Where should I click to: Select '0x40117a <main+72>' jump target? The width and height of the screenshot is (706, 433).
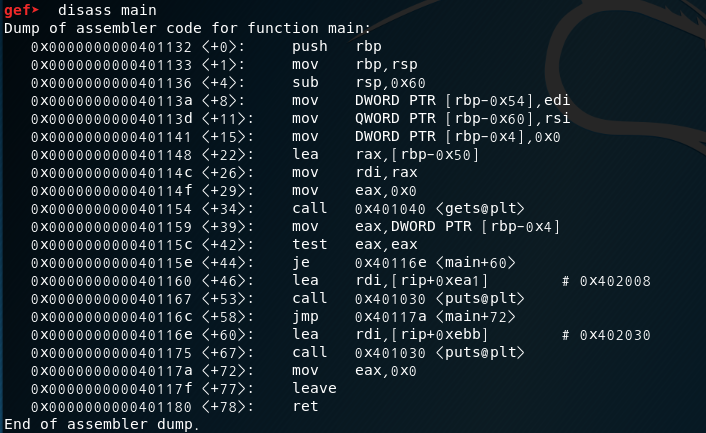(435, 317)
